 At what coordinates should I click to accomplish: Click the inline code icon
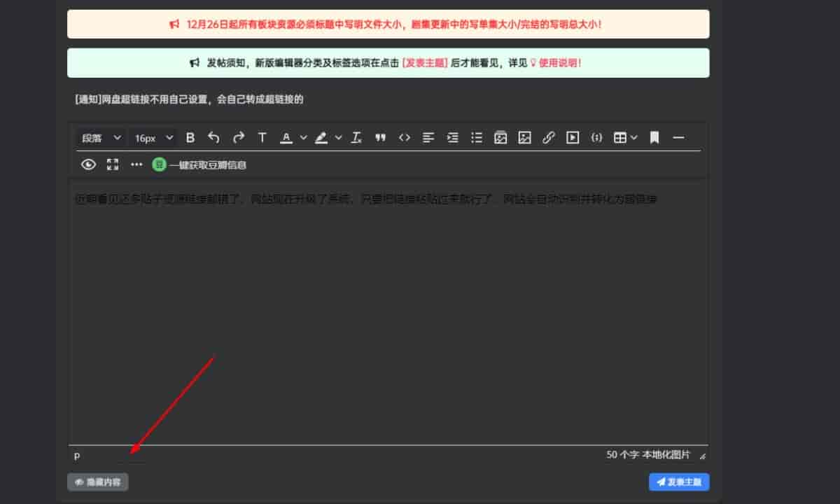coord(405,138)
